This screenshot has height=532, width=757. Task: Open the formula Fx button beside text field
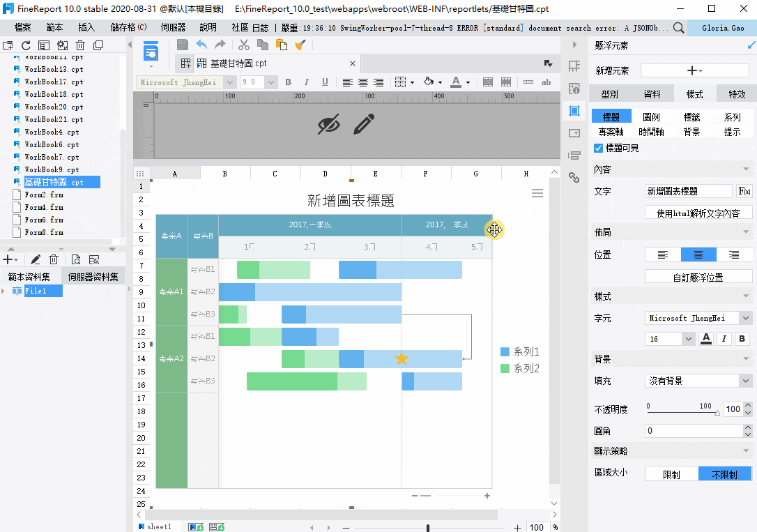[x=744, y=191]
